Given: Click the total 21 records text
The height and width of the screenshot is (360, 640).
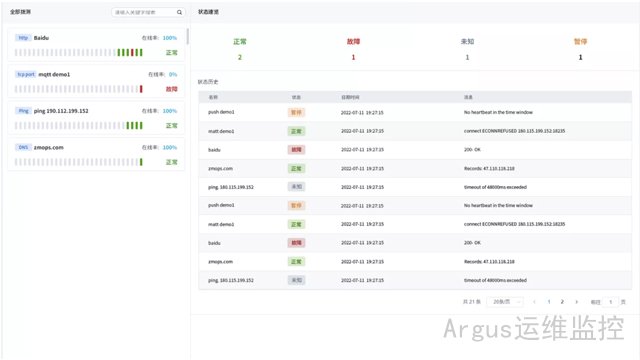Looking at the screenshot, I should point(472,302).
